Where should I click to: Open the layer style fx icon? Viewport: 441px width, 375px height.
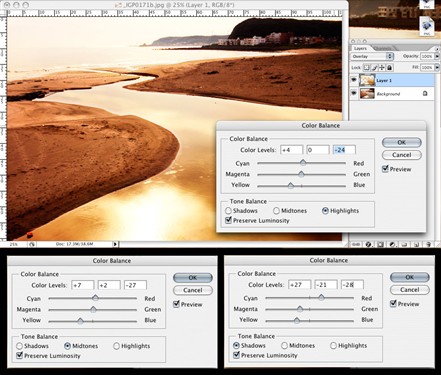369,244
